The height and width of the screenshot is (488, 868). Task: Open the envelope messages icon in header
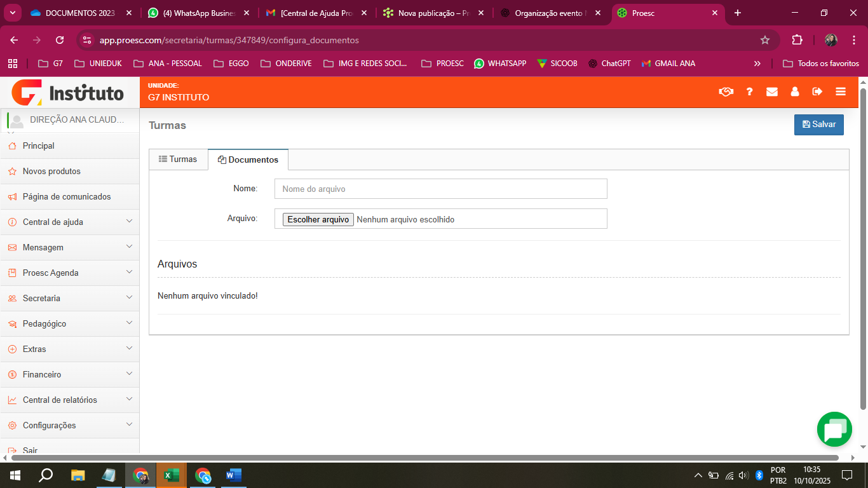772,91
